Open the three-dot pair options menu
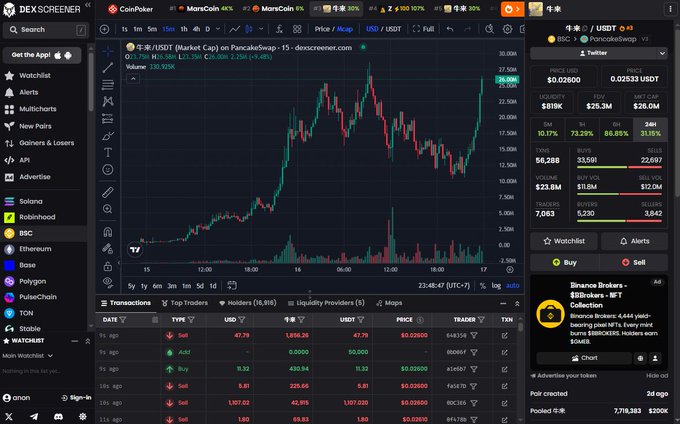 tap(670, 9)
